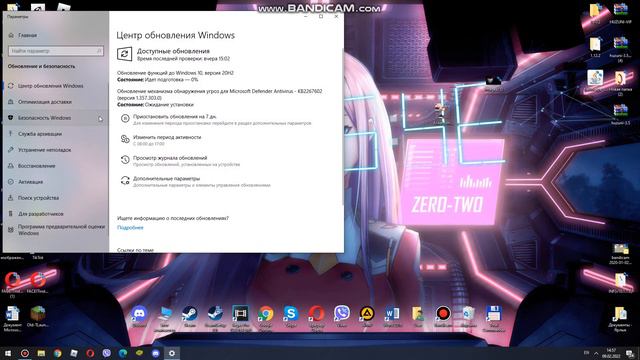Open the notification center icon
Viewport: 640px width, 360px height.
[630, 353]
